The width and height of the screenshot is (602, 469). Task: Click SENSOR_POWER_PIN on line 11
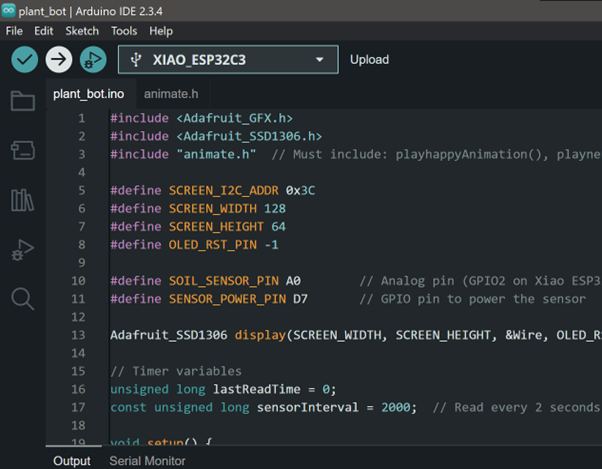tap(227, 299)
